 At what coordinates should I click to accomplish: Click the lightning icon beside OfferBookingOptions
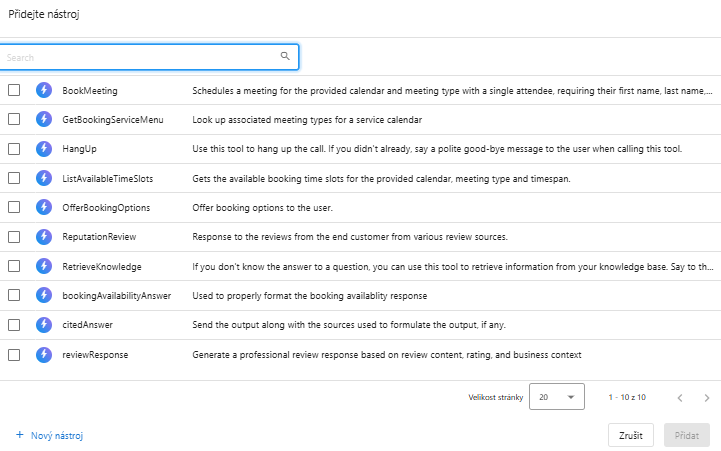(x=44, y=207)
